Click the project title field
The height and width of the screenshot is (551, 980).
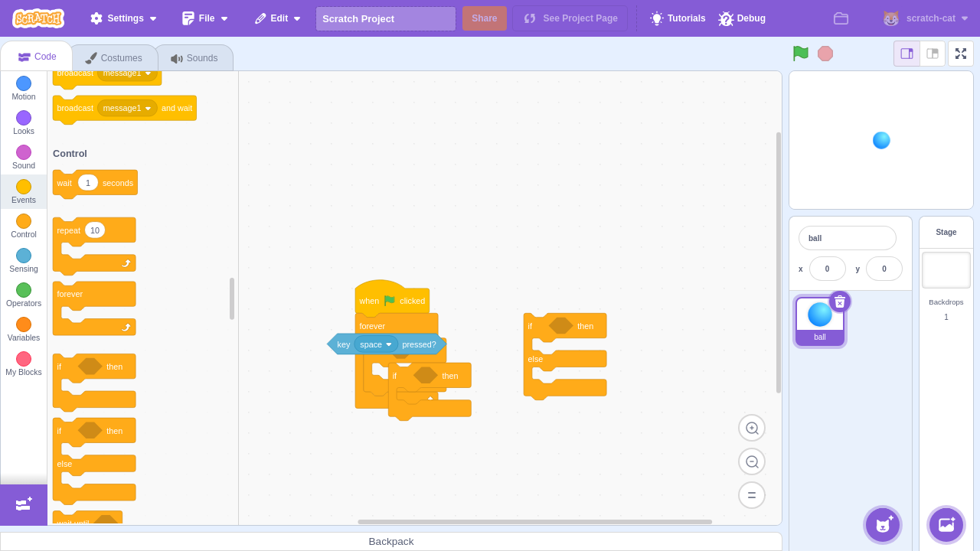[386, 18]
